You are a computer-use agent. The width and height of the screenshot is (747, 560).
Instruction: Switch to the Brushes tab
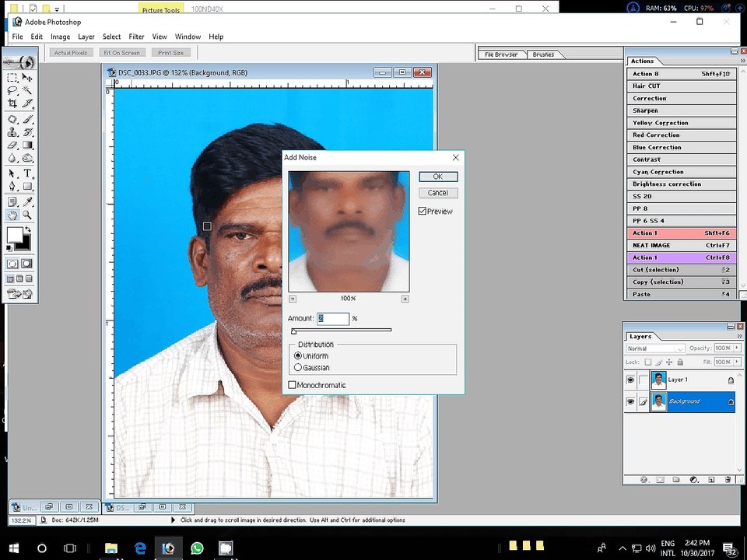[544, 54]
